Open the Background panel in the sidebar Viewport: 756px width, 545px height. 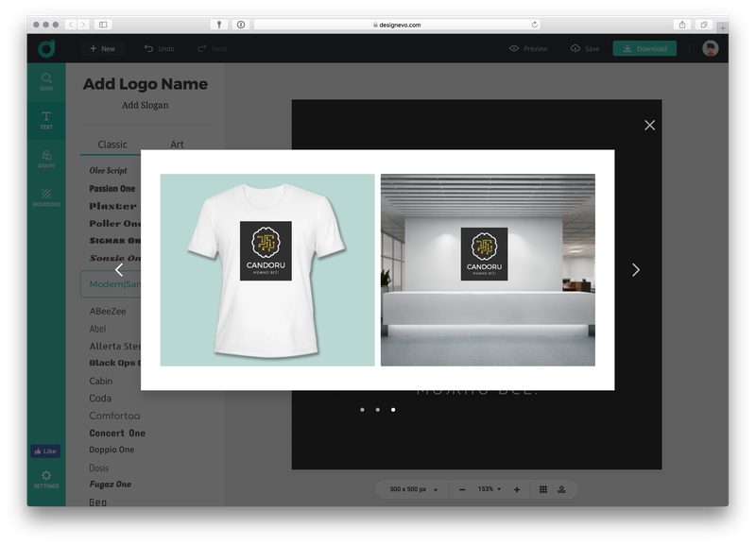click(x=46, y=197)
